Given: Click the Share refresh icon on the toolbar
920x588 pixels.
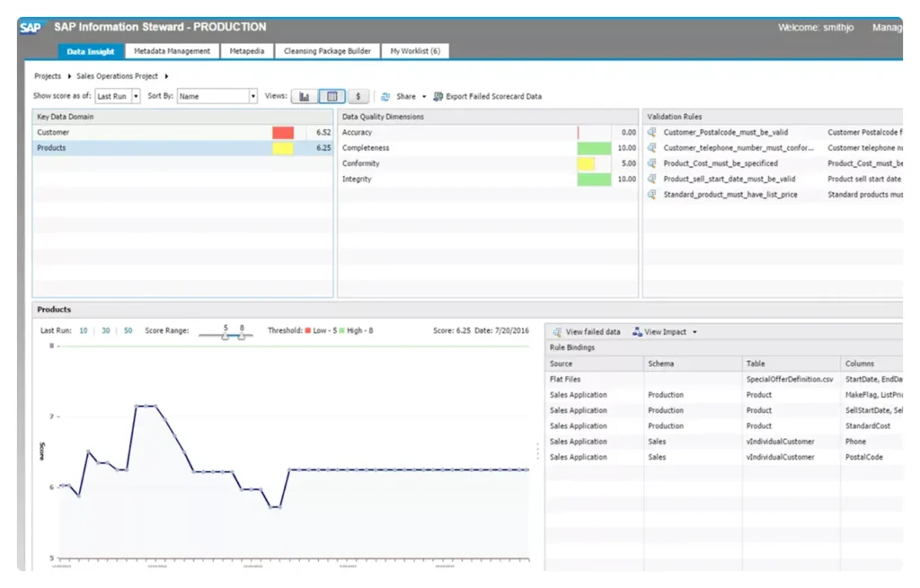Looking at the screenshot, I should 386,96.
